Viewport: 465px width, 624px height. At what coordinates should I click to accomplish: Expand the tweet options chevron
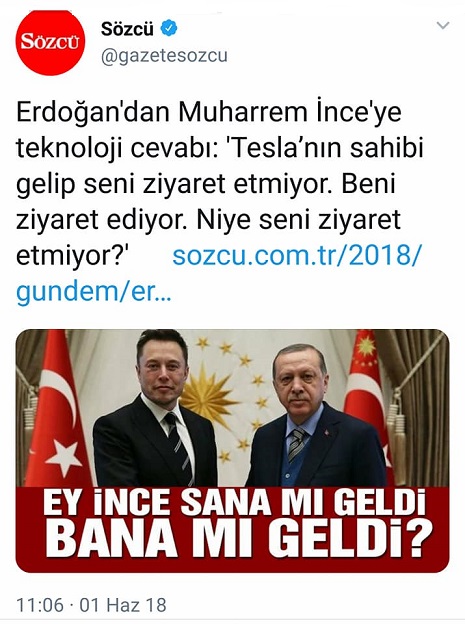click(443, 25)
